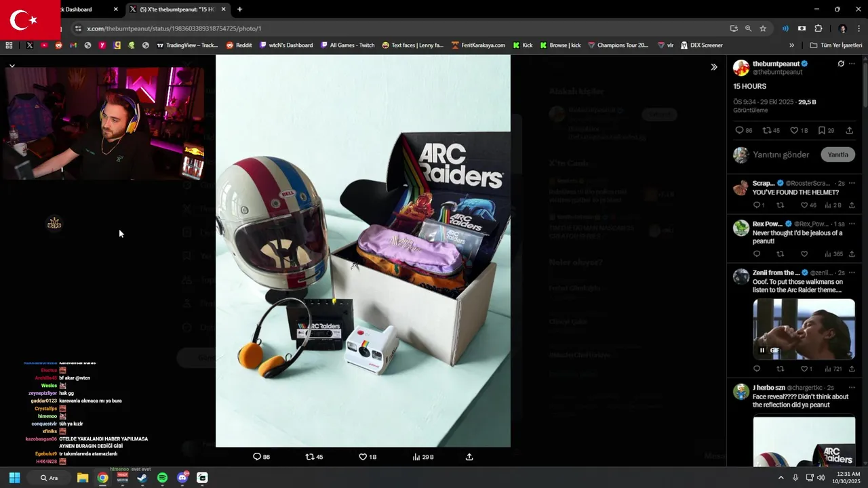Click the Yanıtla button
The image size is (868, 488).
point(837,155)
